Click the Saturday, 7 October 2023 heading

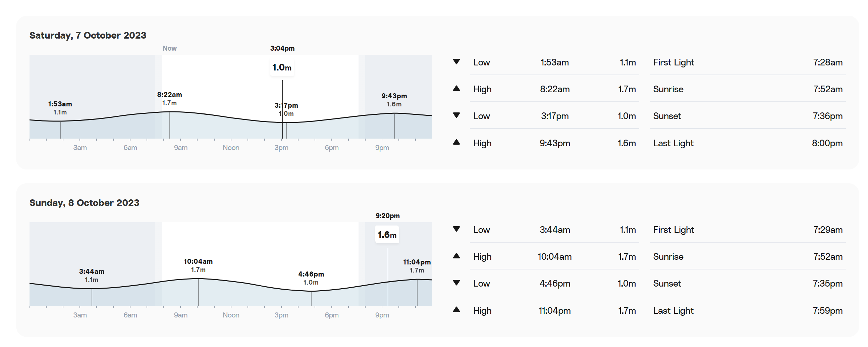pos(88,36)
